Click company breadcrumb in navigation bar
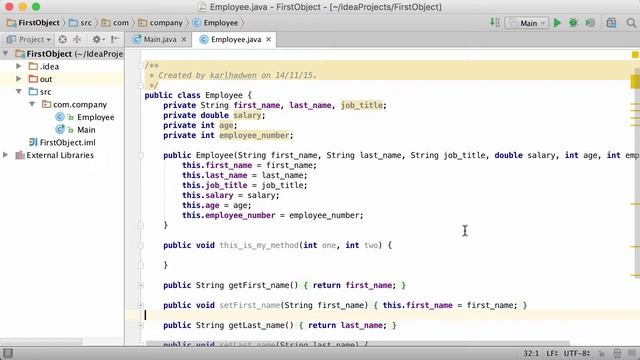This screenshot has width=640, height=360. click(x=160, y=23)
